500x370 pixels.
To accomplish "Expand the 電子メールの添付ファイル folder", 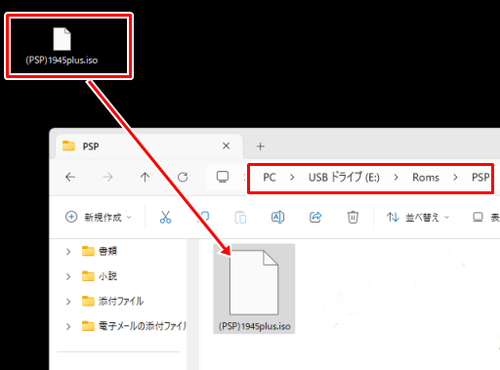I will tap(68, 326).
